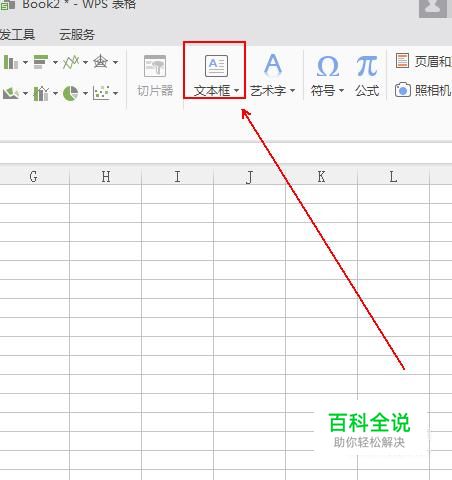This screenshot has width=452, height=480.
Task: Insert a scatter chart
Action: 100,93
